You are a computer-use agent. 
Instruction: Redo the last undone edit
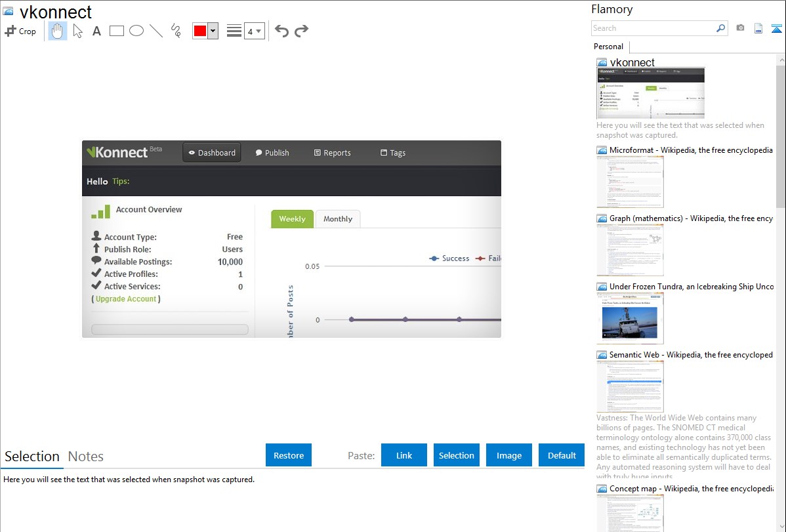click(302, 31)
